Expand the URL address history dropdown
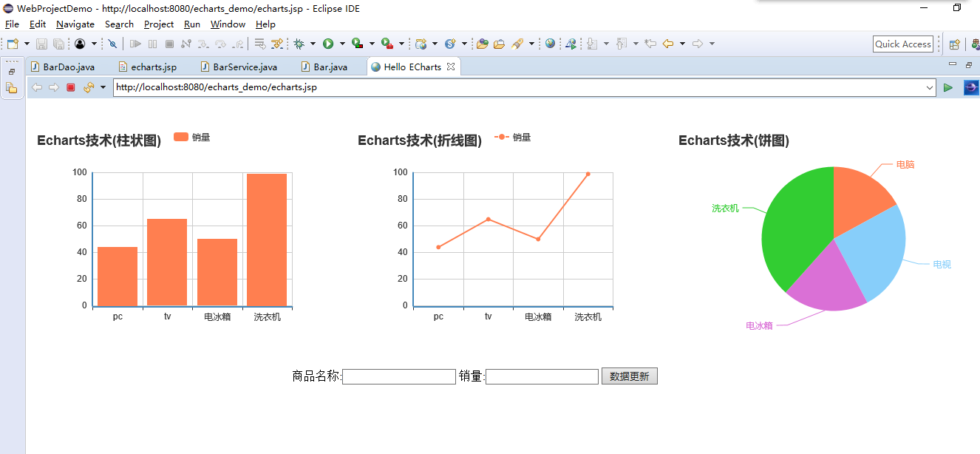The image size is (980, 454). (930, 87)
